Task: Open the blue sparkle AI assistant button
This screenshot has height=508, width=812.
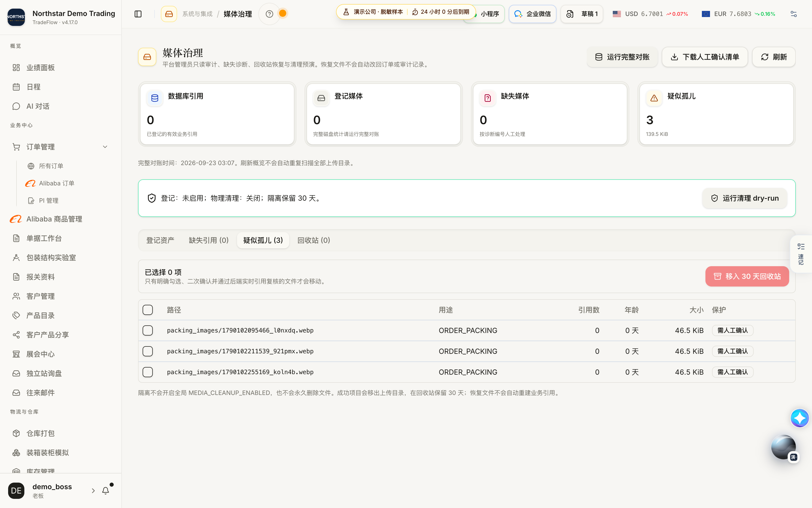Action: tap(800, 418)
